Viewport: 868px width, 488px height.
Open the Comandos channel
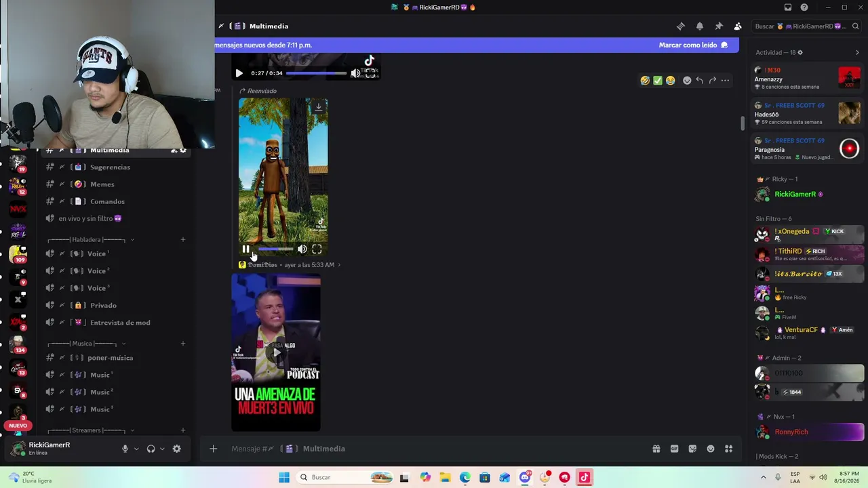pos(107,201)
